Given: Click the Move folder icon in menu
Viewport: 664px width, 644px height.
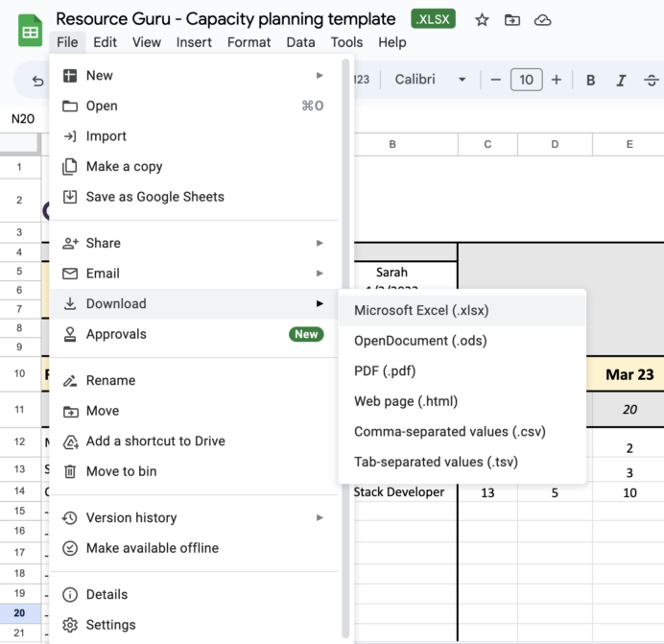Looking at the screenshot, I should coord(70,411).
